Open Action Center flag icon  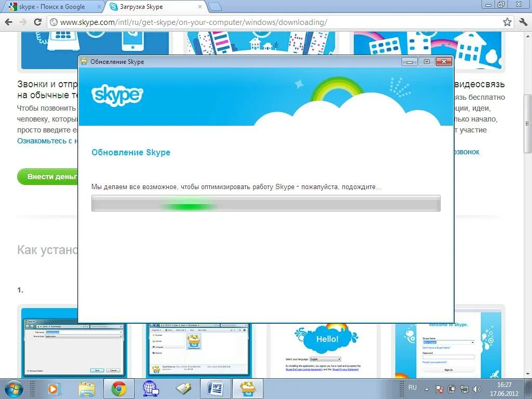tap(439, 389)
